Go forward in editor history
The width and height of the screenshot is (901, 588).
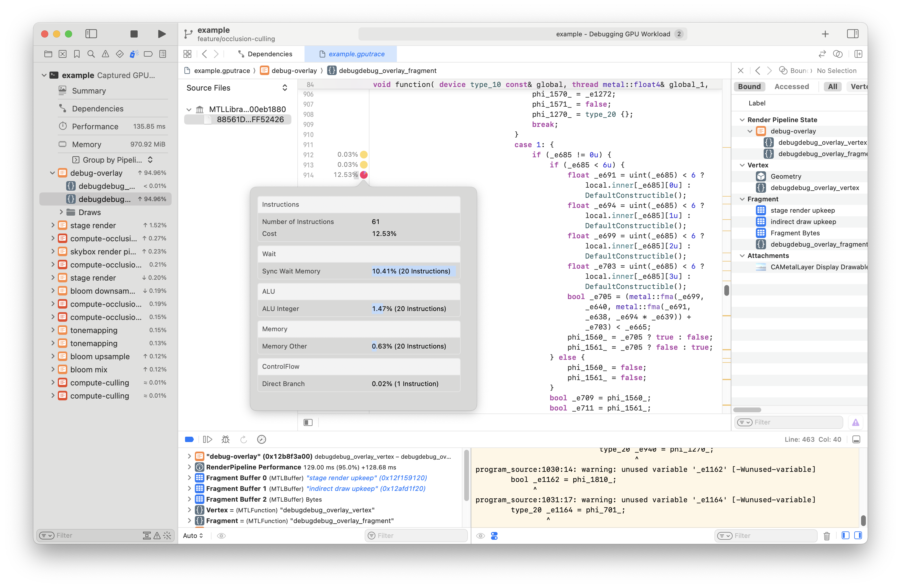(216, 54)
